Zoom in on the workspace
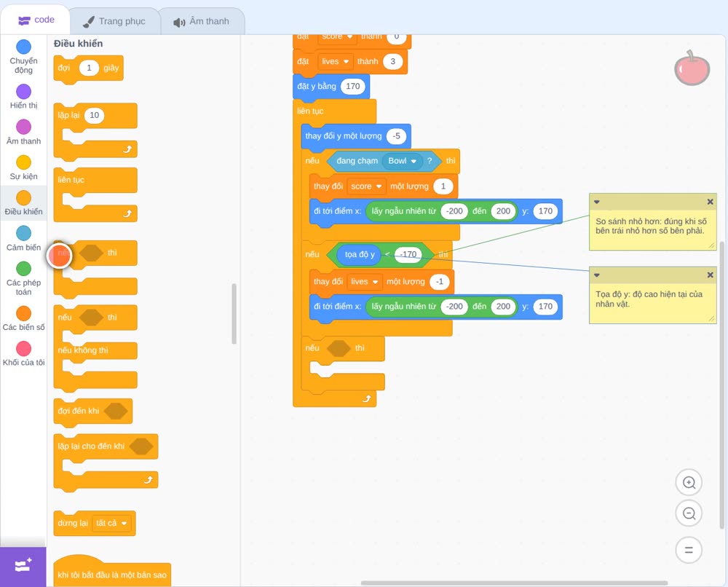 pyautogui.click(x=689, y=483)
